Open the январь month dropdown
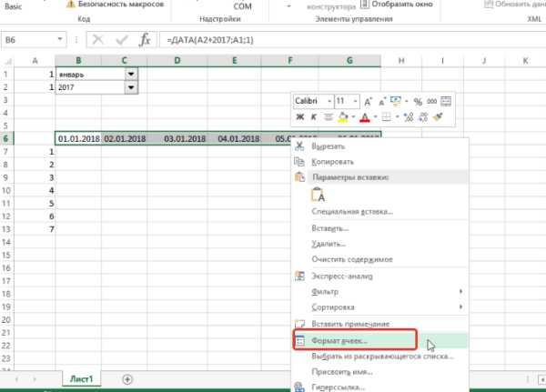 click(131, 75)
